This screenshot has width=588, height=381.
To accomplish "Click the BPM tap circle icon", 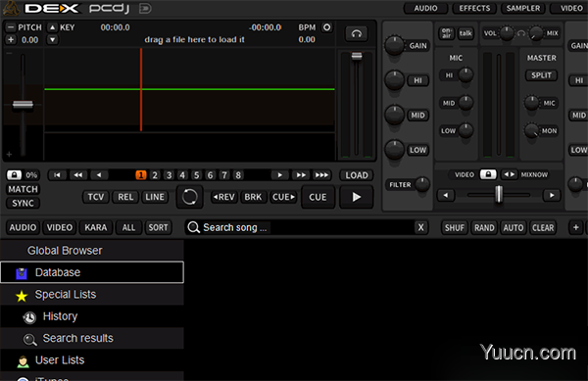I will click(327, 27).
